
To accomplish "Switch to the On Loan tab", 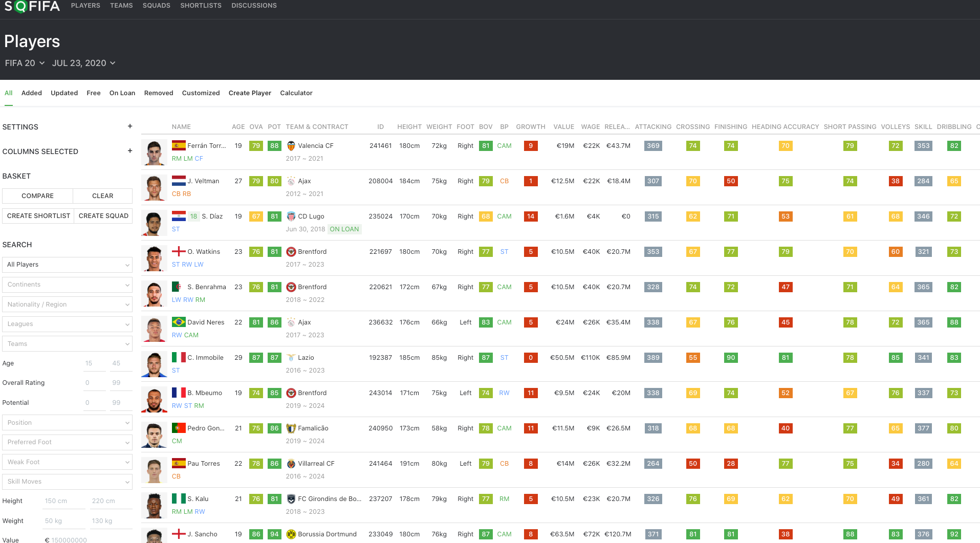I will pyautogui.click(x=122, y=93).
